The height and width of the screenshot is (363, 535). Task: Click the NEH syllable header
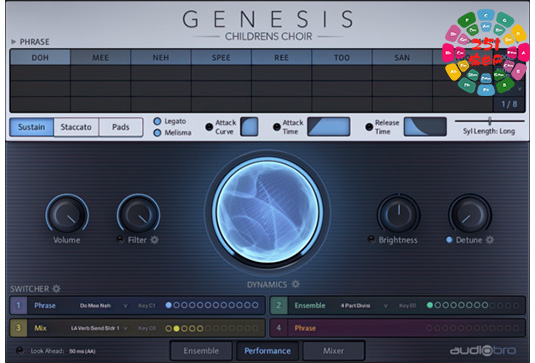[x=161, y=57]
